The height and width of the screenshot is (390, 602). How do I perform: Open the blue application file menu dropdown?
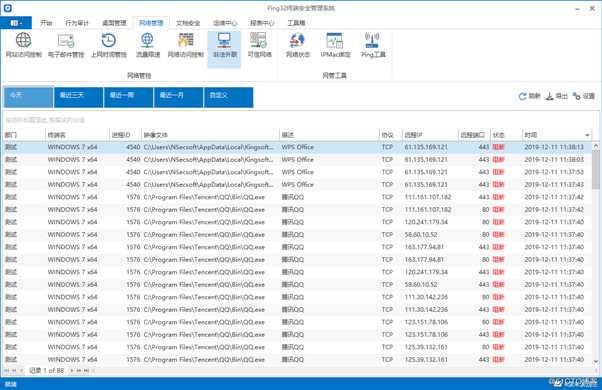point(16,23)
